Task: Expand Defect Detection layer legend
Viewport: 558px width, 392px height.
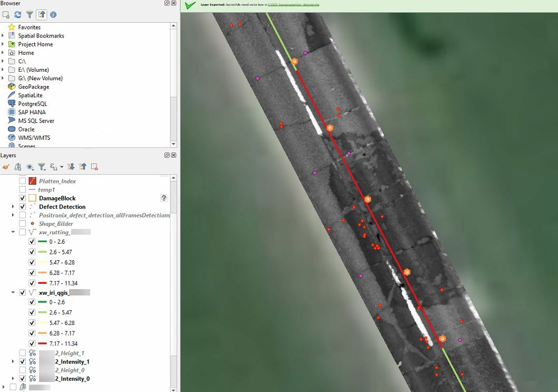Action: pos(13,206)
